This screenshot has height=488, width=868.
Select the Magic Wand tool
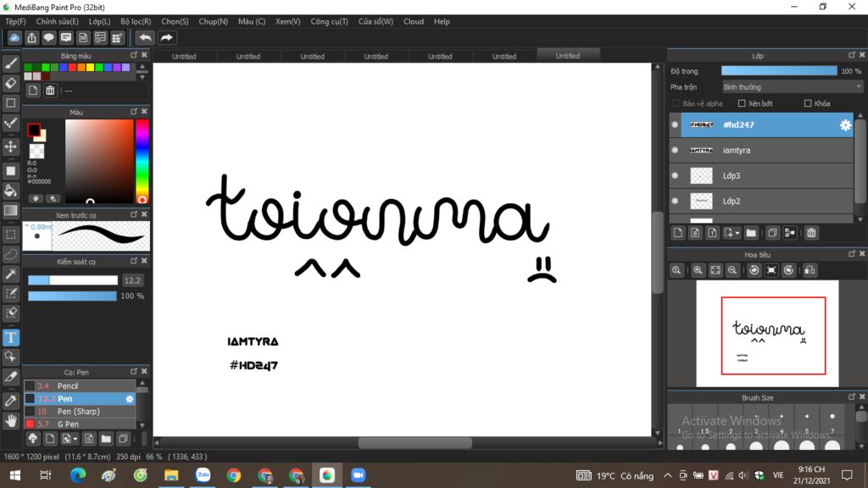click(10, 274)
